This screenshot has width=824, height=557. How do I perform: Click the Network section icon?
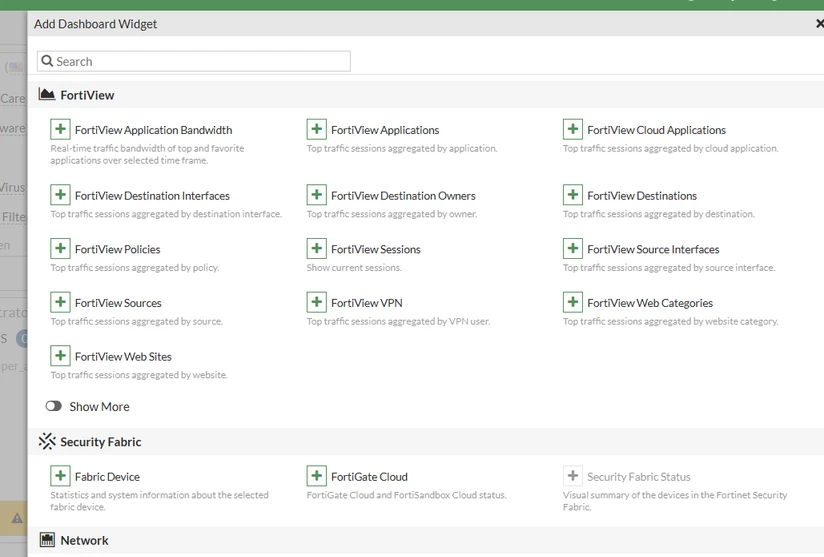[47, 540]
